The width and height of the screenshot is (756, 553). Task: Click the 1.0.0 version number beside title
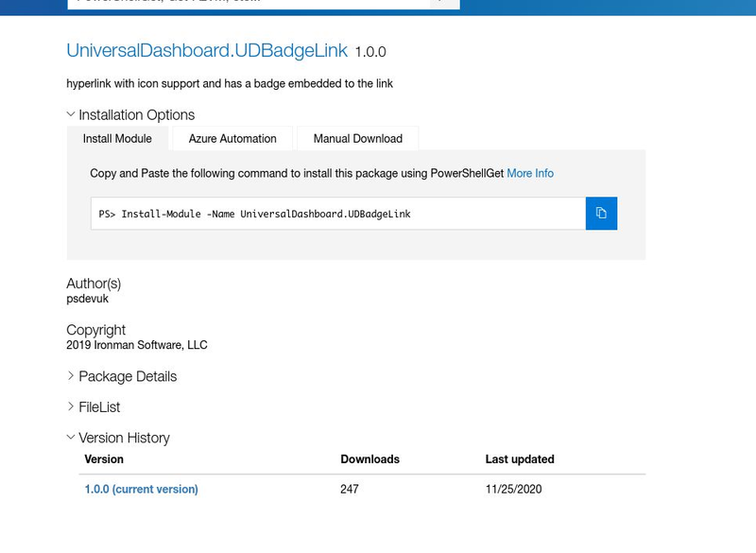370,52
